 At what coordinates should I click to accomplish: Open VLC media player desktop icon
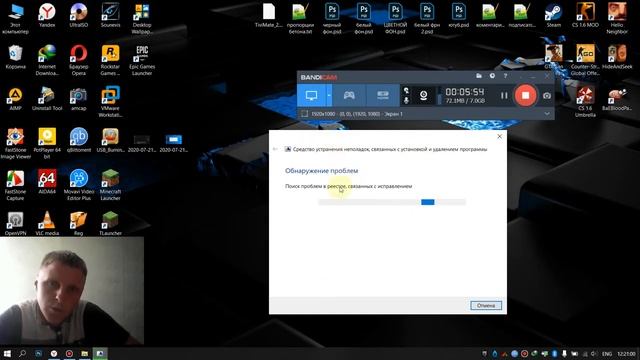pos(47,224)
